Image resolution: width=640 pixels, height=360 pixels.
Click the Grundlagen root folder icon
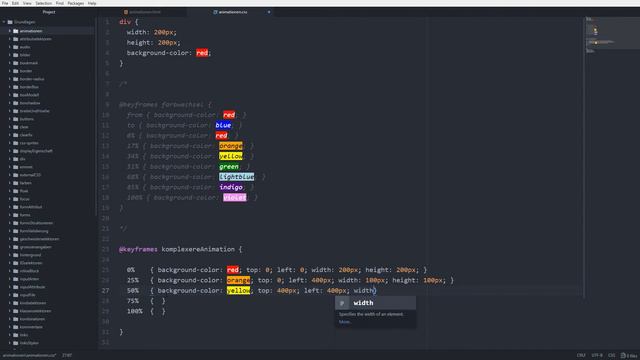tap(10, 22)
